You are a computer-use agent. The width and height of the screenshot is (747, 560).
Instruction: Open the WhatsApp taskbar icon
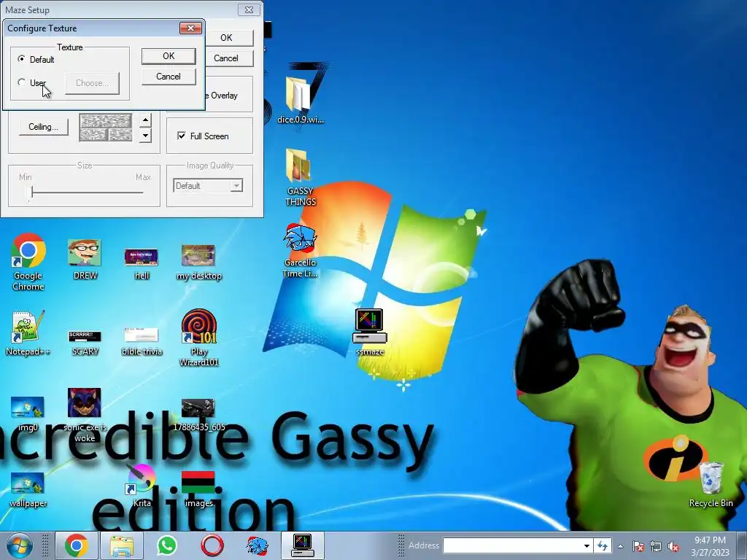(x=166, y=545)
